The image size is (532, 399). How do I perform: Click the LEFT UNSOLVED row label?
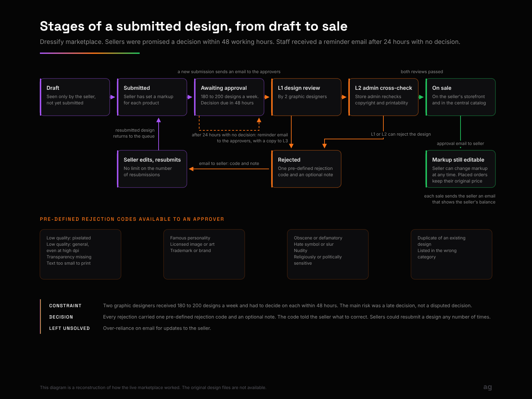click(x=69, y=328)
